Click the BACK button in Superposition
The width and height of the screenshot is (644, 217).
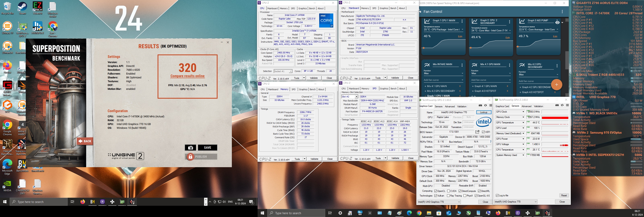[x=85, y=141]
